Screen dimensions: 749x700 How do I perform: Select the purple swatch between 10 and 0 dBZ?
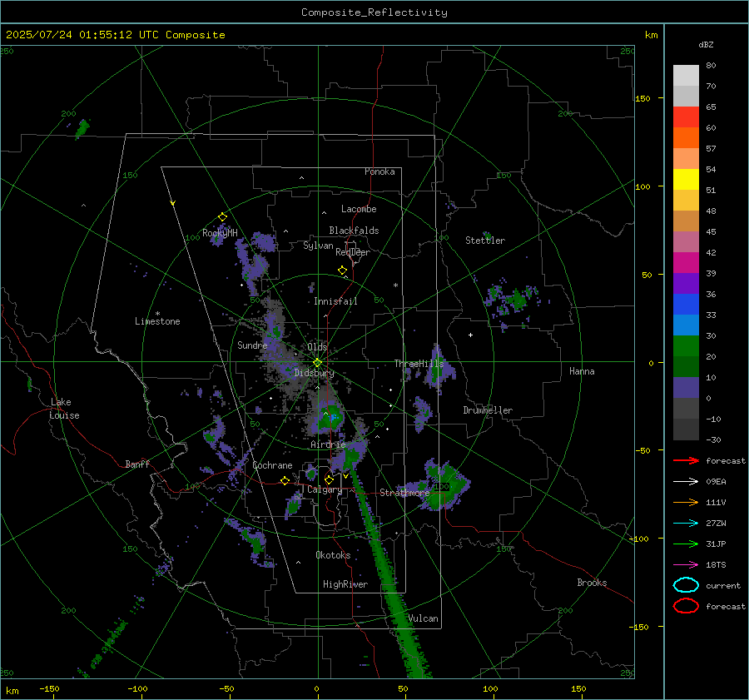[686, 388]
